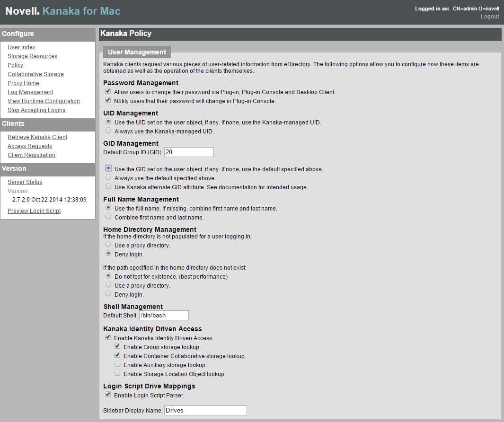Screen dimensions: 504x422
Task: Open Retrieve Kanaka Client link
Action: (37, 137)
